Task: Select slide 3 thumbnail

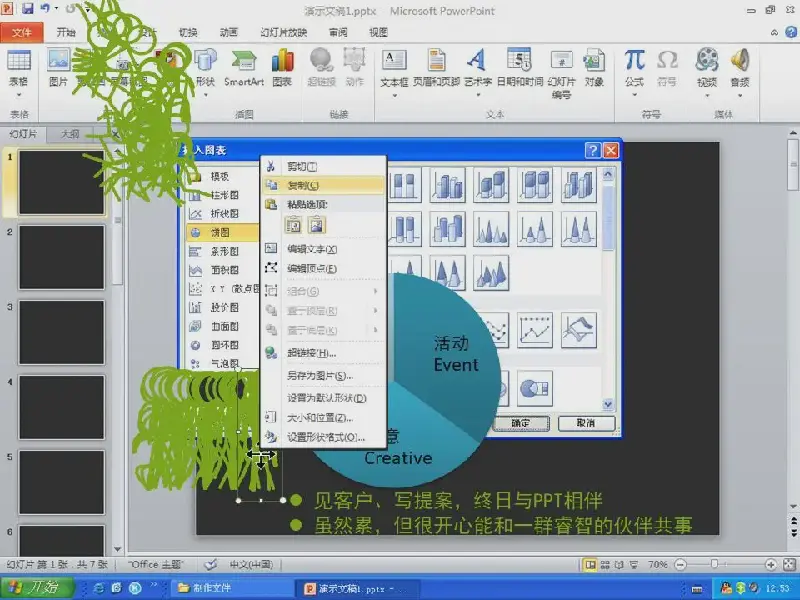Action: (x=62, y=332)
